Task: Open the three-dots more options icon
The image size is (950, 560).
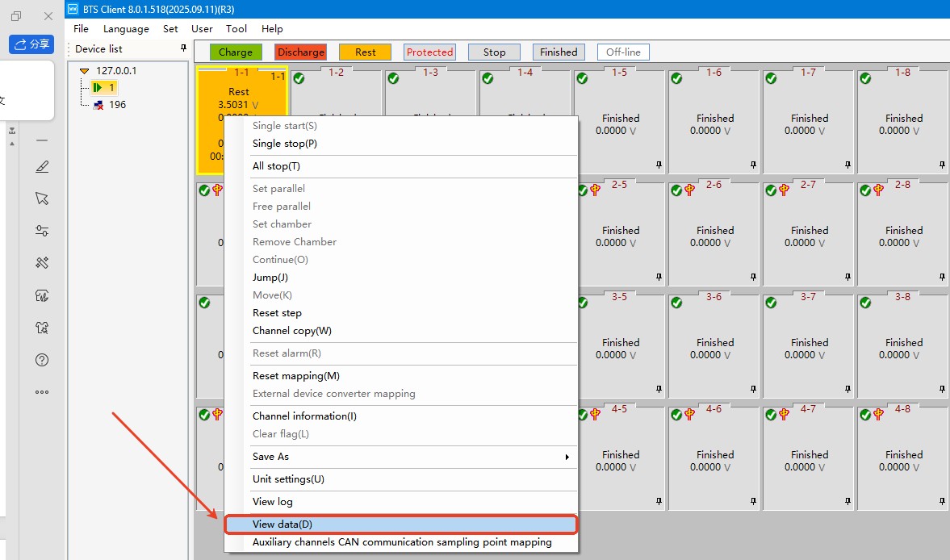Action: (43, 392)
